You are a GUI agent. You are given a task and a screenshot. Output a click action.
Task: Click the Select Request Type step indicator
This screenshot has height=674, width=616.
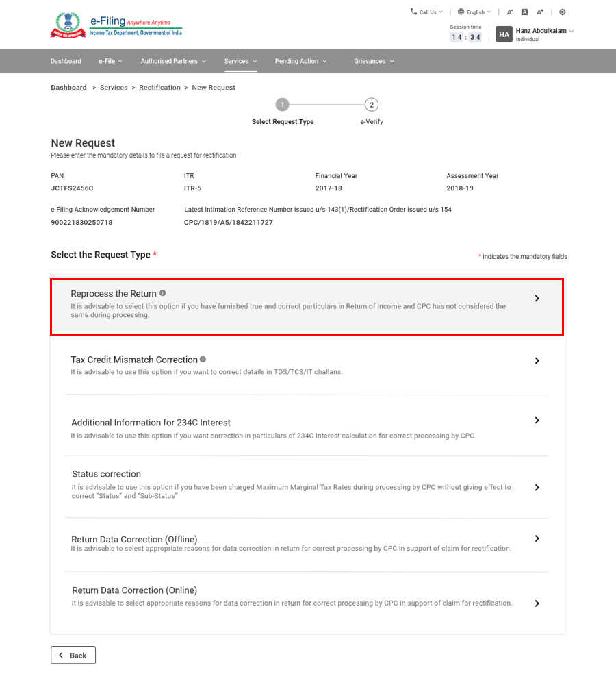[x=283, y=105]
